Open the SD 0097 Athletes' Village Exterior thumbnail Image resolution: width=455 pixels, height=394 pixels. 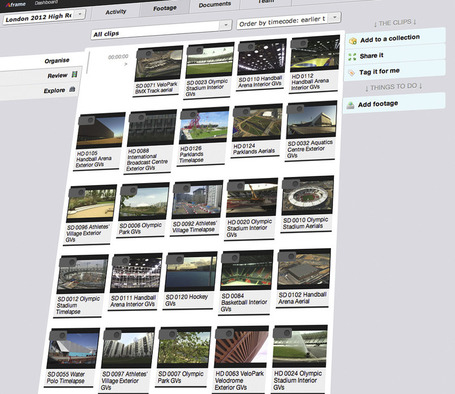point(128,348)
